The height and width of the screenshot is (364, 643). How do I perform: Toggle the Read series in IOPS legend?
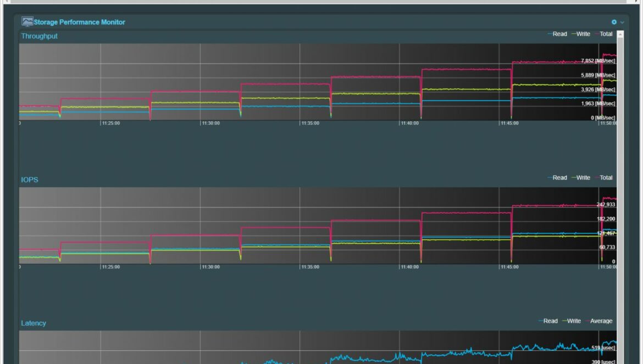click(557, 178)
